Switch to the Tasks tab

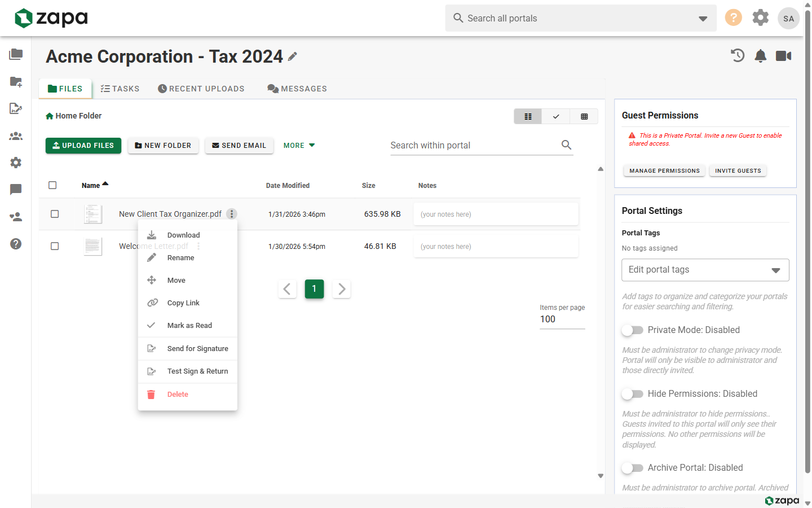click(120, 89)
